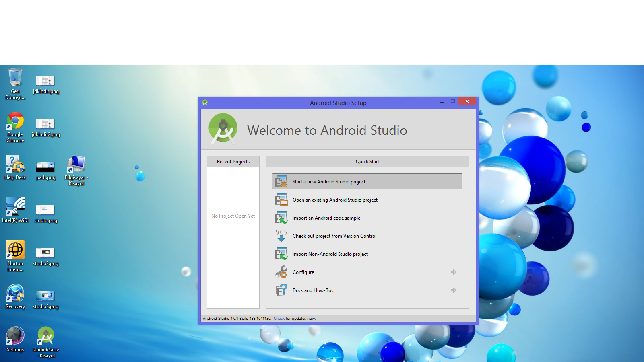The image size is (644, 362).
Task: Select the studio.png file
Action: 45,213
